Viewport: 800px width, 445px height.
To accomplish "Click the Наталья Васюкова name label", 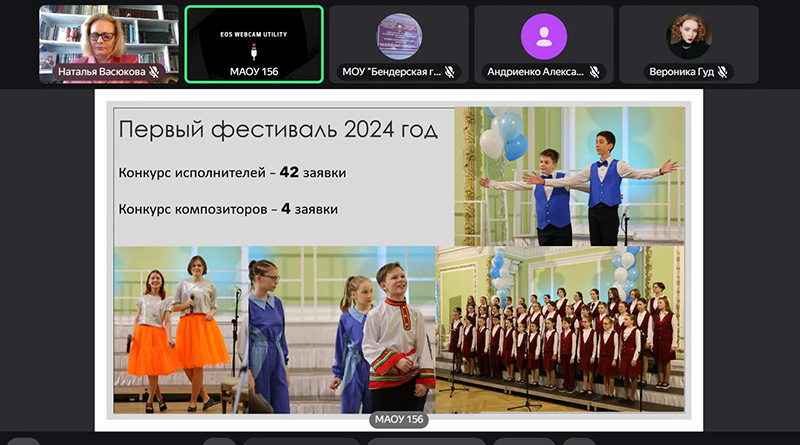I will click(x=101, y=73).
